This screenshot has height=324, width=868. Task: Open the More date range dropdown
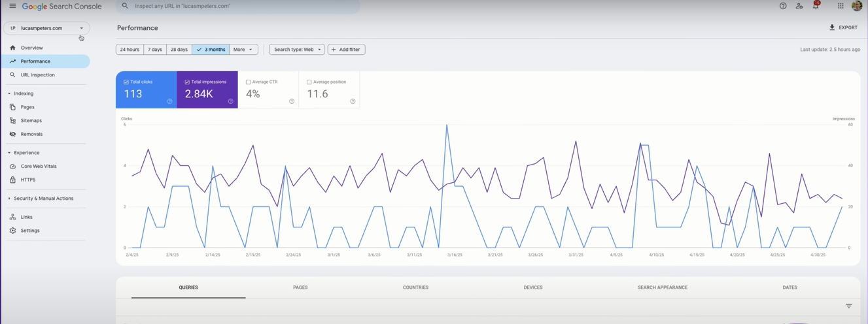(x=243, y=50)
